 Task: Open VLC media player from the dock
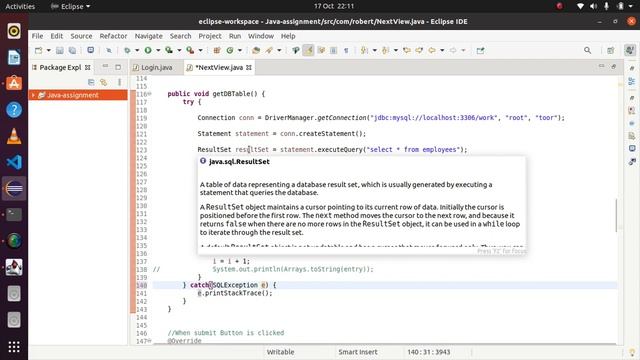point(14,136)
